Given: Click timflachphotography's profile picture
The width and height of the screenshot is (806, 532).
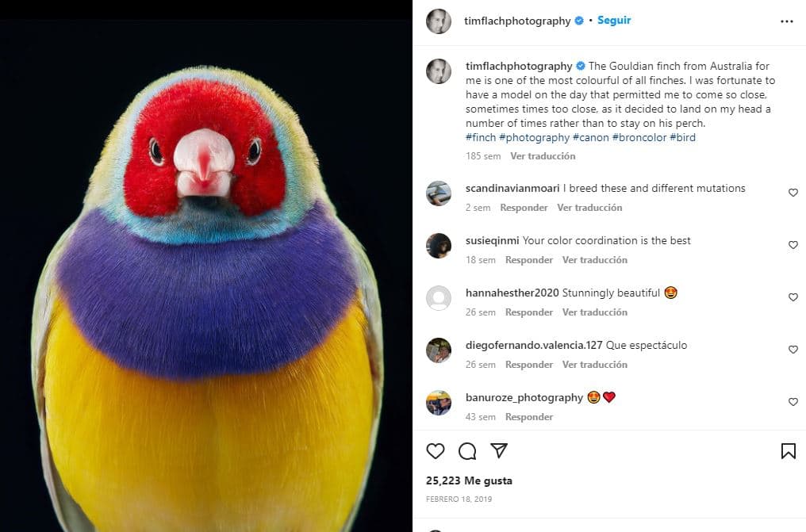Looking at the screenshot, I should 439,21.
